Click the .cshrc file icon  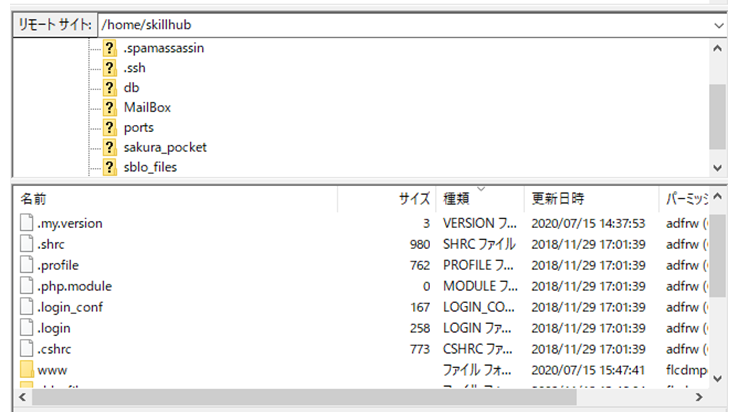[x=27, y=349]
